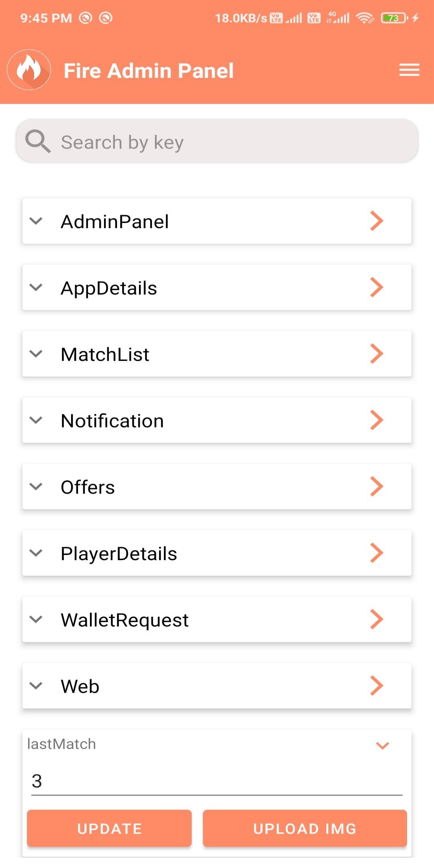Navigate into PlayerDetails via orange arrow
Screen dimensions: 434x868
(377, 553)
